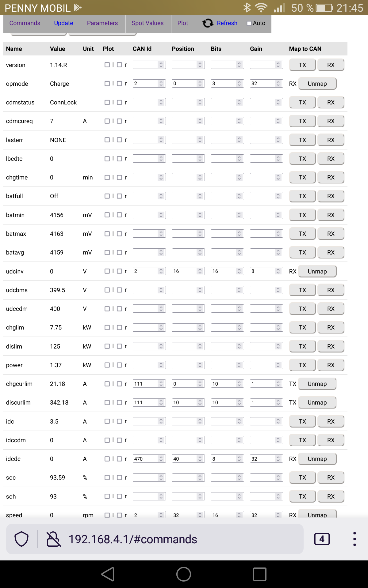
Task: Open the browser three-dot menu
Action: pos(355,539)
